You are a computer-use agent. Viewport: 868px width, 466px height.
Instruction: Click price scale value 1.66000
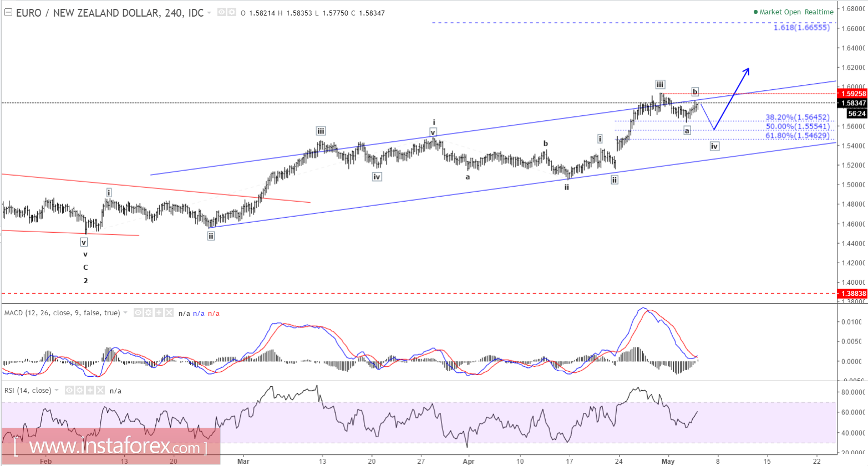tap(854, 28)
